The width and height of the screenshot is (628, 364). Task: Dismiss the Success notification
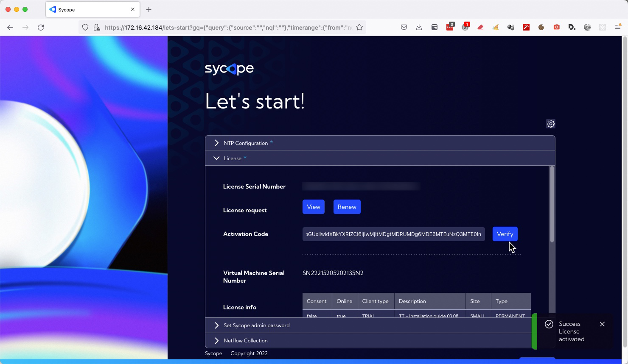602,324
